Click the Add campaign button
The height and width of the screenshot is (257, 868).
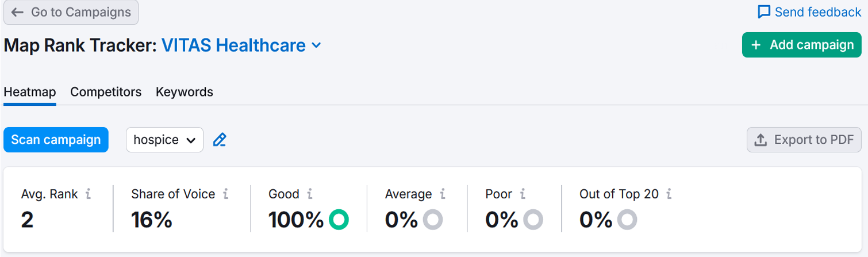click(802, 45)
